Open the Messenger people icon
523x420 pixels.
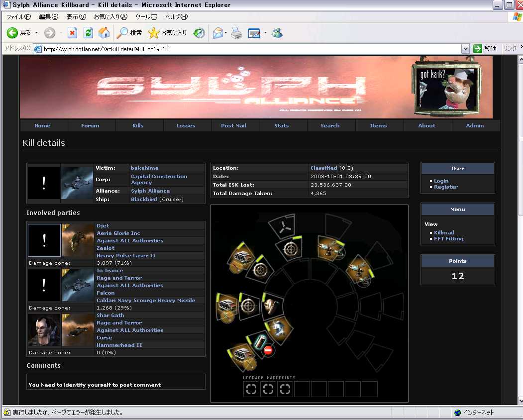pos(277,33)
